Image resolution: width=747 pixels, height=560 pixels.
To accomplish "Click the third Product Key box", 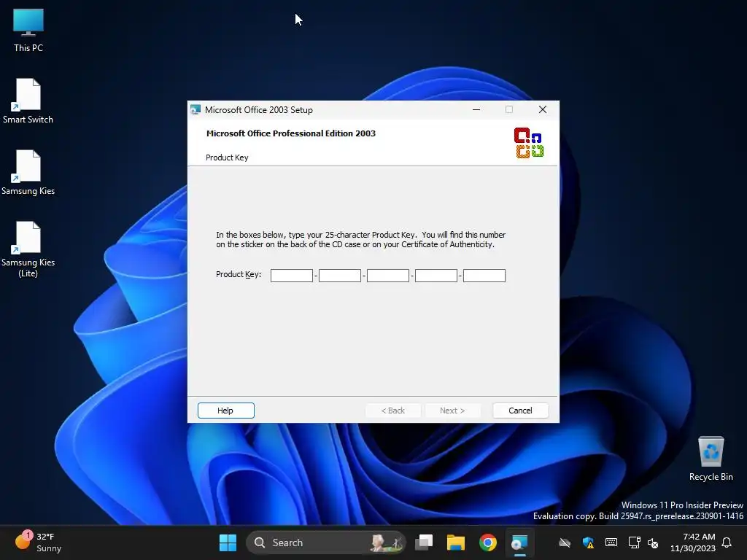I will pos(388,275).
